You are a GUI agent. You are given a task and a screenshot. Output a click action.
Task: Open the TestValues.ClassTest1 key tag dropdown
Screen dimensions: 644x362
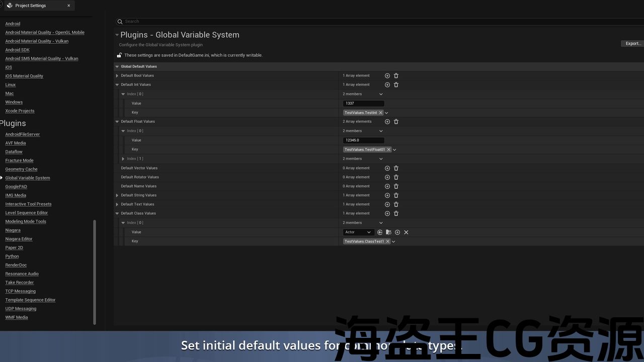click(393, 242)
